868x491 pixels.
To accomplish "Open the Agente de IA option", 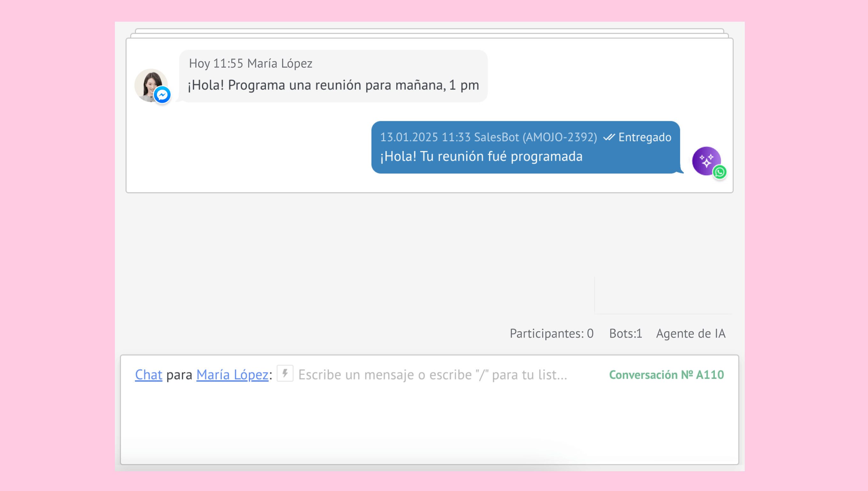I will pos(691,333).
